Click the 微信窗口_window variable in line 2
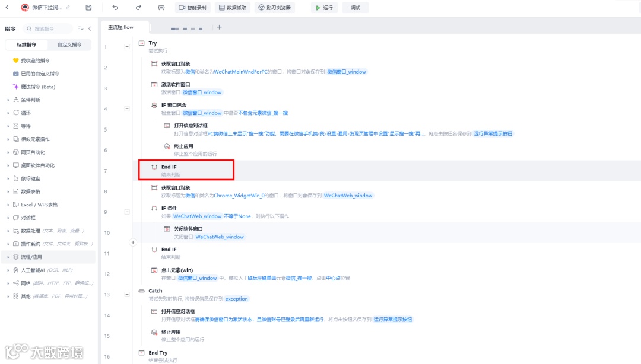This screenshot has height=364, width=641. click(x=347, y=72)
